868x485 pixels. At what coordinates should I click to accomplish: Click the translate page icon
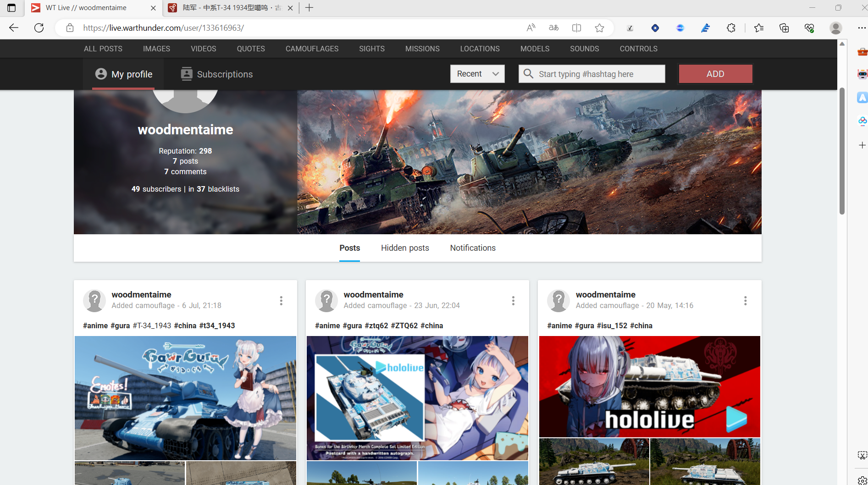(553, 28)
